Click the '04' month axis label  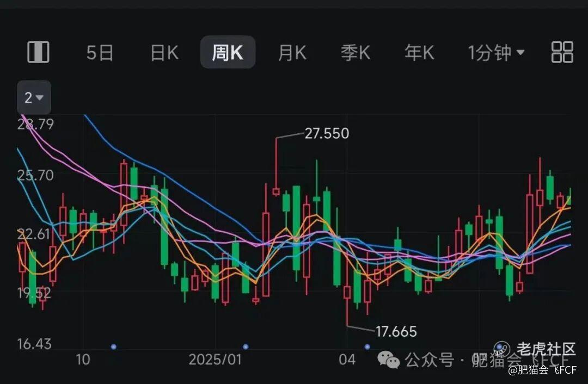click(x=347, y=360)
